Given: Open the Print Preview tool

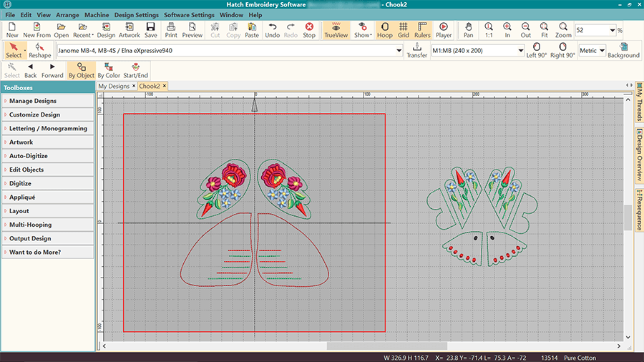Looking at the screenshot, I should 192,29.
